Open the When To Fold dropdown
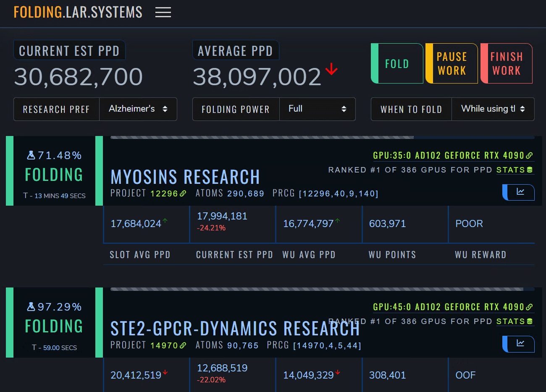The height and width of the screenshot is (392, 546). pos(493,109)
